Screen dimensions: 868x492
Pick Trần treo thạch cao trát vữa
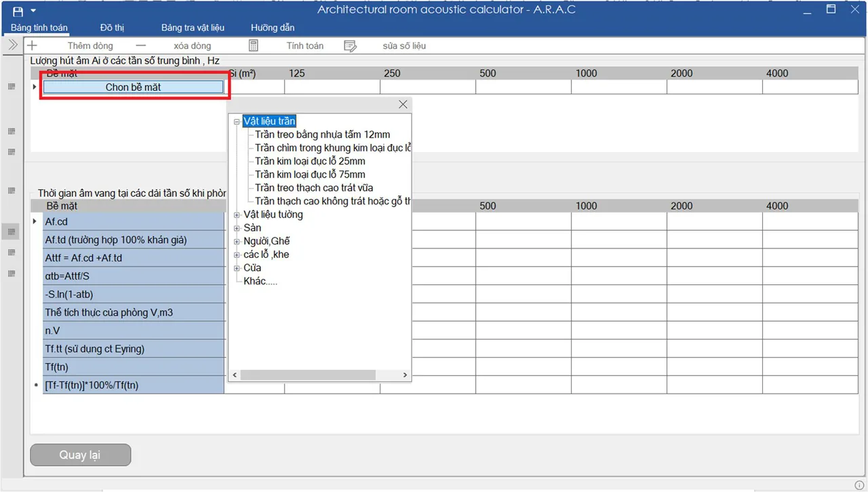(x=314, y=187)
